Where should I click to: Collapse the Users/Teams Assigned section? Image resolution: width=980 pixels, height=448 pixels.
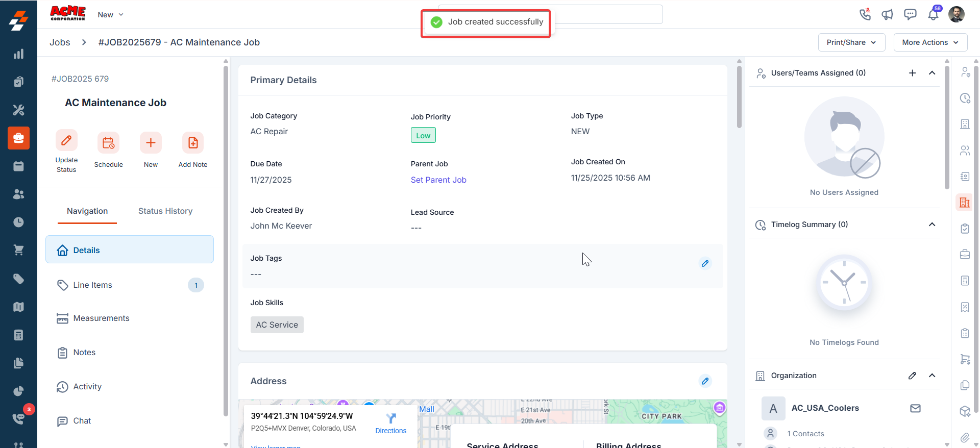pyautogui.click(x=932, y=73)
